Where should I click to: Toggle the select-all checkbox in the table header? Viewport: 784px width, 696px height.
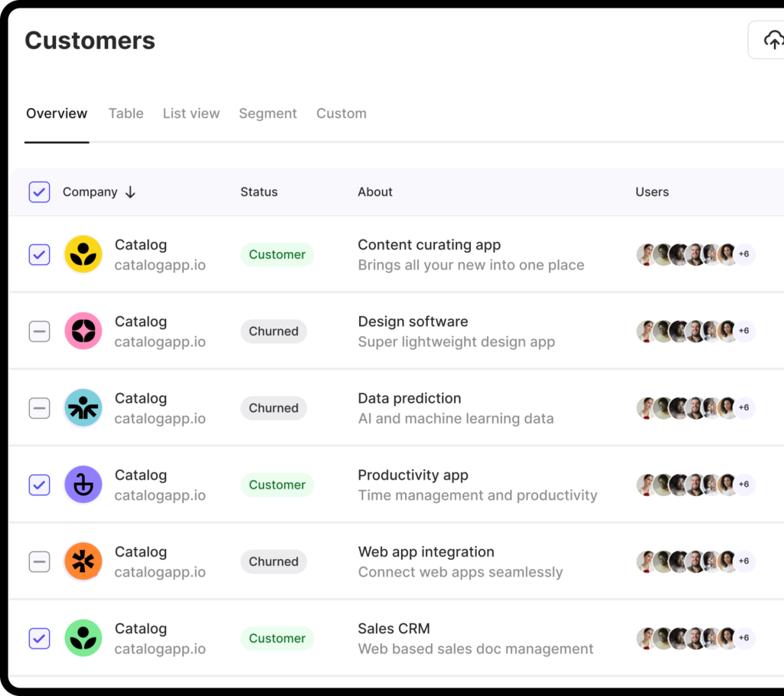tap(39, 191)
